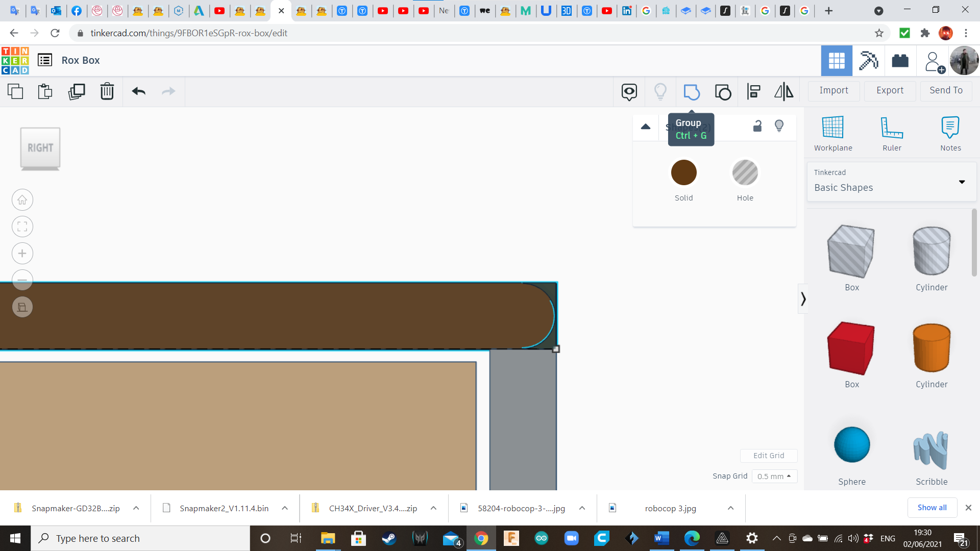The image size is (980, 551).
Task: Toggle the shape lock icon
Action: pyautogui.click(x=757, y=126)
